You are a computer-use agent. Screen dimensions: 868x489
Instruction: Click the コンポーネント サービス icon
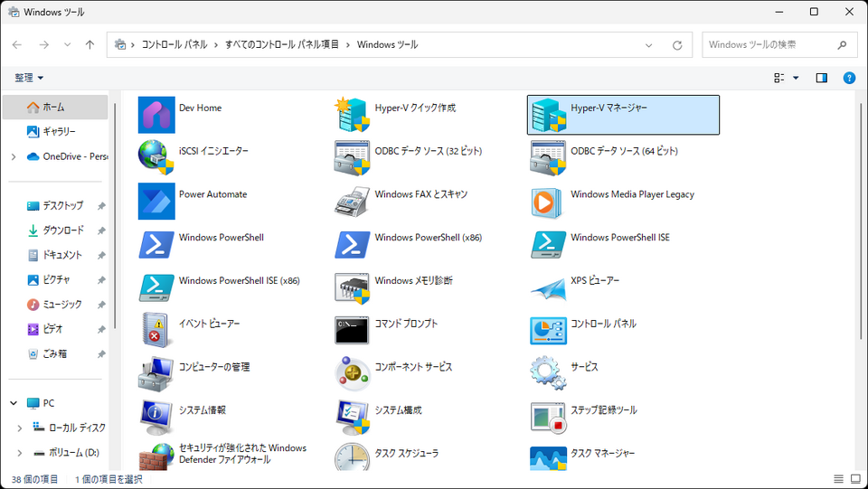click(x=352, y=374)
